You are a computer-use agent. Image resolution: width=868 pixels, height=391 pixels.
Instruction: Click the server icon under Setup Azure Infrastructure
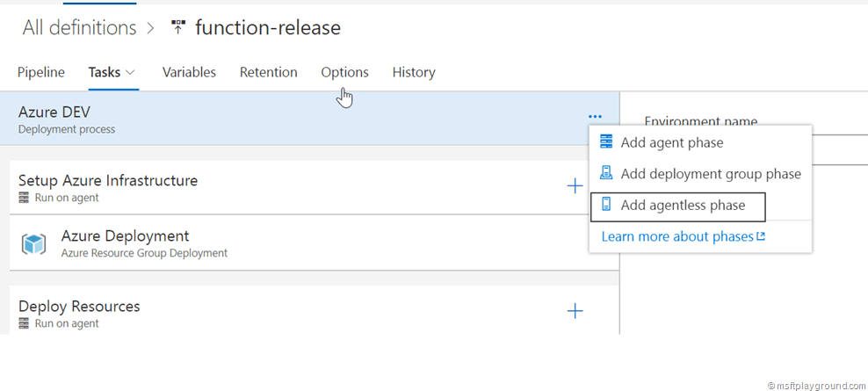(x=24, y=198)
